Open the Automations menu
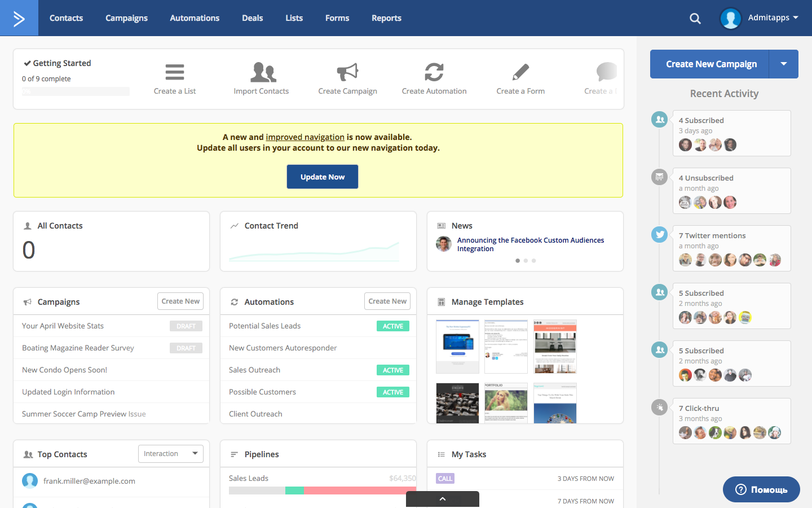812x508 pixels. [x=195, y=18]
